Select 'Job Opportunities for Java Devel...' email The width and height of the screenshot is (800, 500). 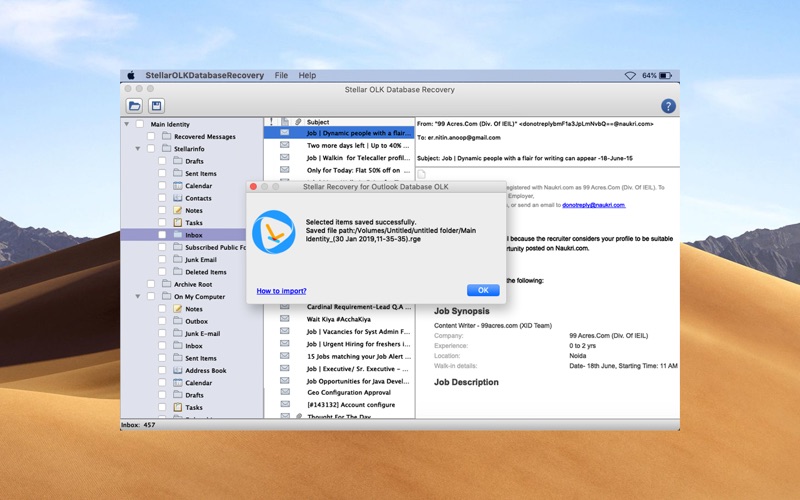pos(339,381)
